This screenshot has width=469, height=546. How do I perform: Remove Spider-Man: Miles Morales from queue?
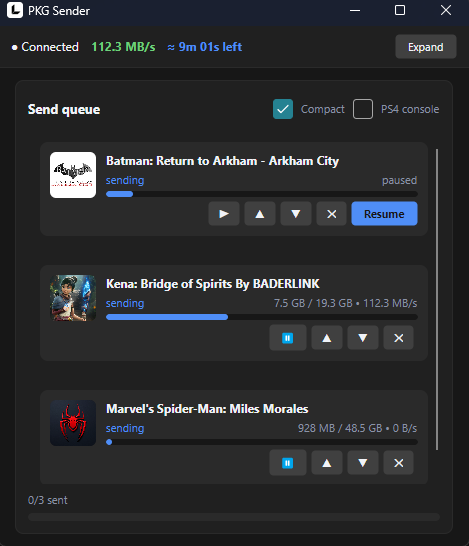pyautogui.click(x=399, y=463)
